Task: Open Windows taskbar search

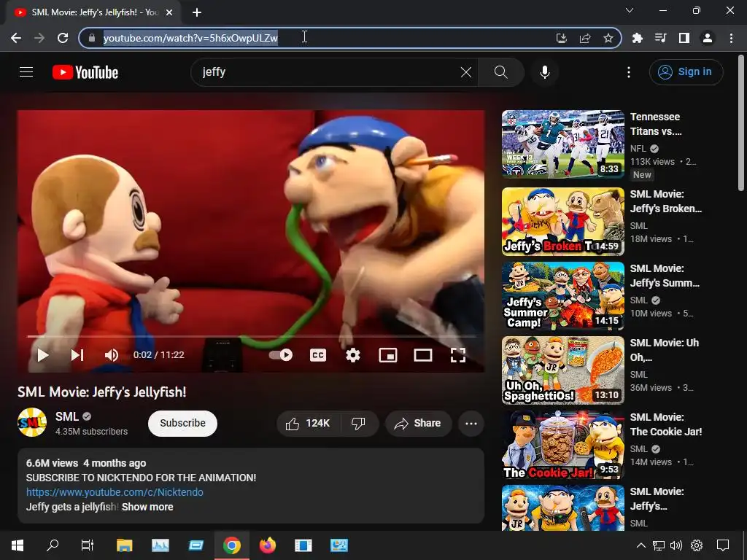Action: (x=53, y=545)
